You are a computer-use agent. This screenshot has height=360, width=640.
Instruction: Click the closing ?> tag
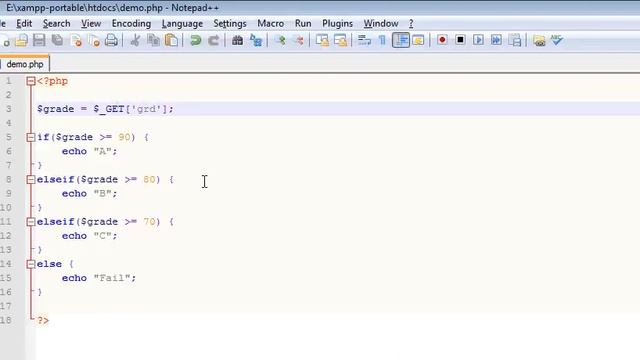[x=43, y=320]
